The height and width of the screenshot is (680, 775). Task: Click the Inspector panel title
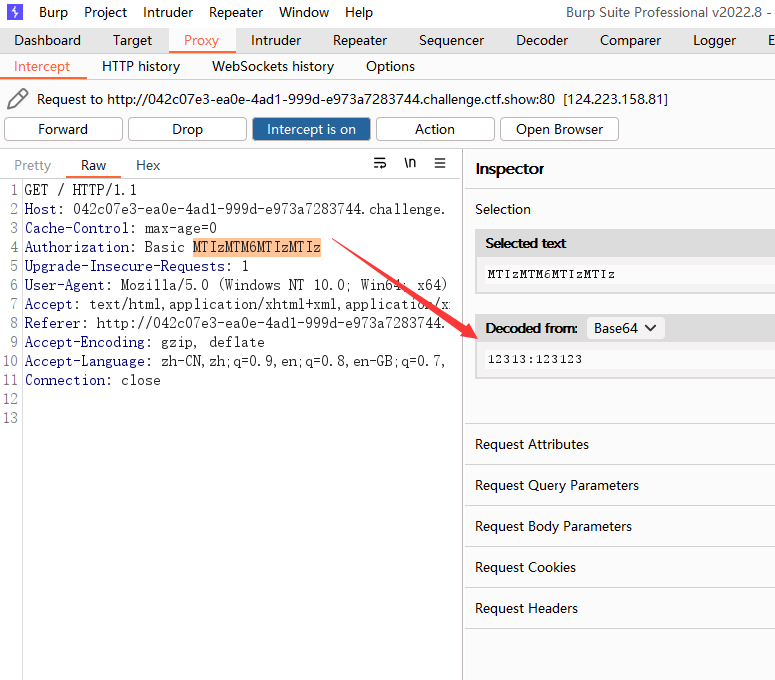coord(510,169)
